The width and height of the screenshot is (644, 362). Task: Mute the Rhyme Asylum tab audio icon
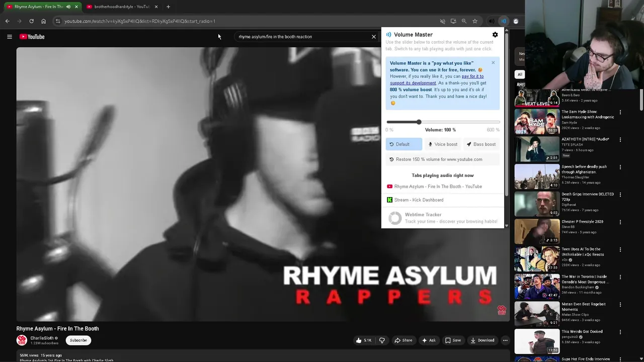click(x=68, y=7)
